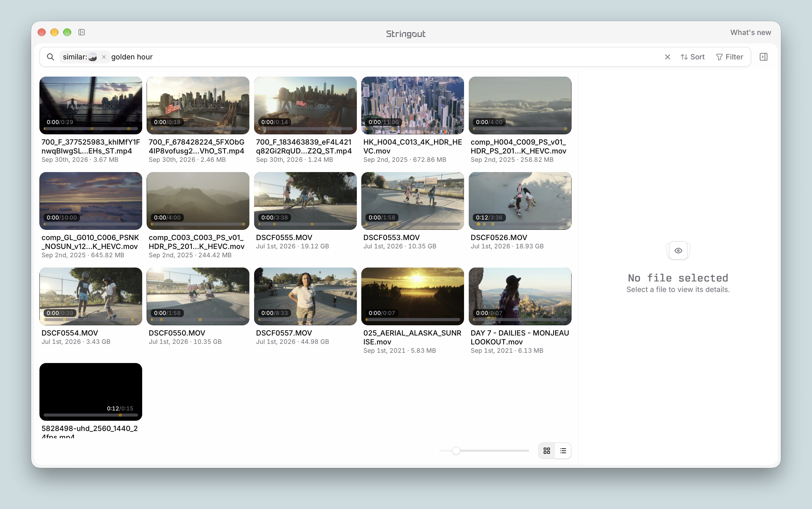Click the macOS yellow minimize button
812x509 pixels.
pyautogui.click(x=54, y=32)
